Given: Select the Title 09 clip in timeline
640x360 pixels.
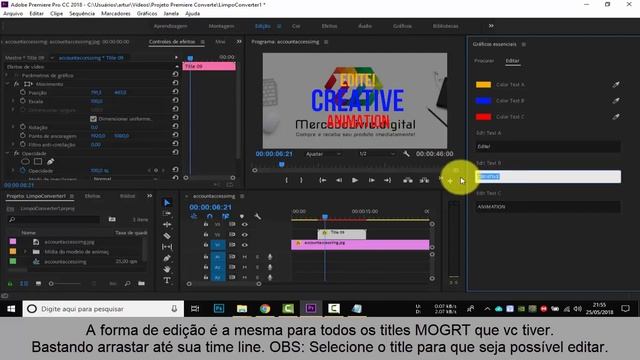Looking at the screenshot, I should coord(342,234).
